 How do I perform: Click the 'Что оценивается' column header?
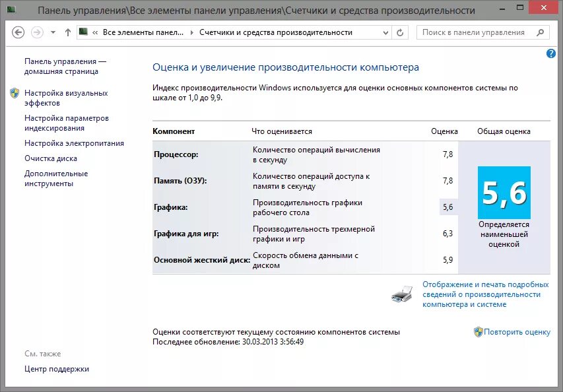pyautogui.click(x=282, y=131)
